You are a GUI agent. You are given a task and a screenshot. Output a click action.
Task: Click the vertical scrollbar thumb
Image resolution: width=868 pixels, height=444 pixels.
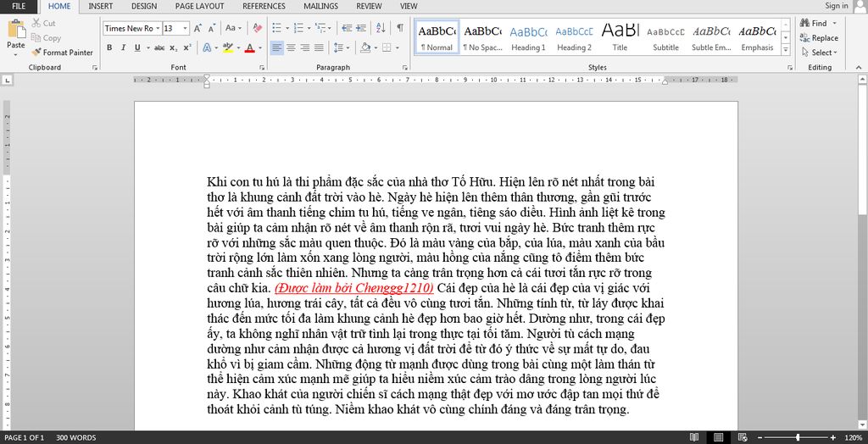pos(862,149)
